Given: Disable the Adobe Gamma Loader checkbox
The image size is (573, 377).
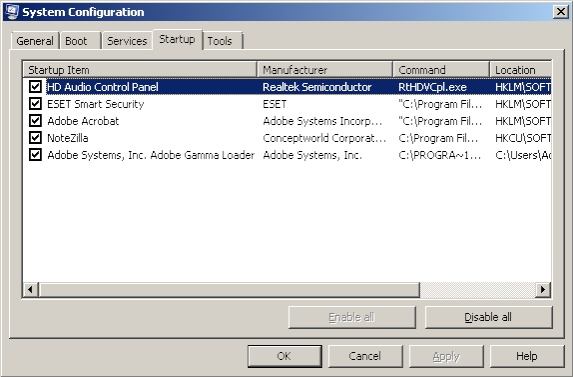Looking at the screenshot, I should click(35, 155).
